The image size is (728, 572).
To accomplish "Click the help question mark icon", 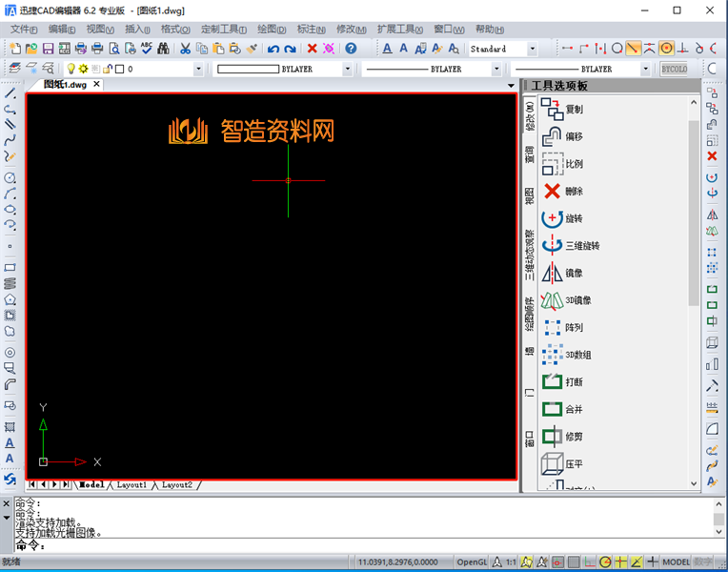I will tap(351, 49).
